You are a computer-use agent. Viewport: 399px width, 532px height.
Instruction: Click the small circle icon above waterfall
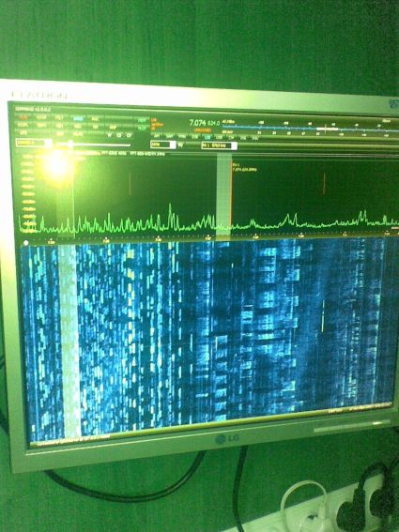25,243
